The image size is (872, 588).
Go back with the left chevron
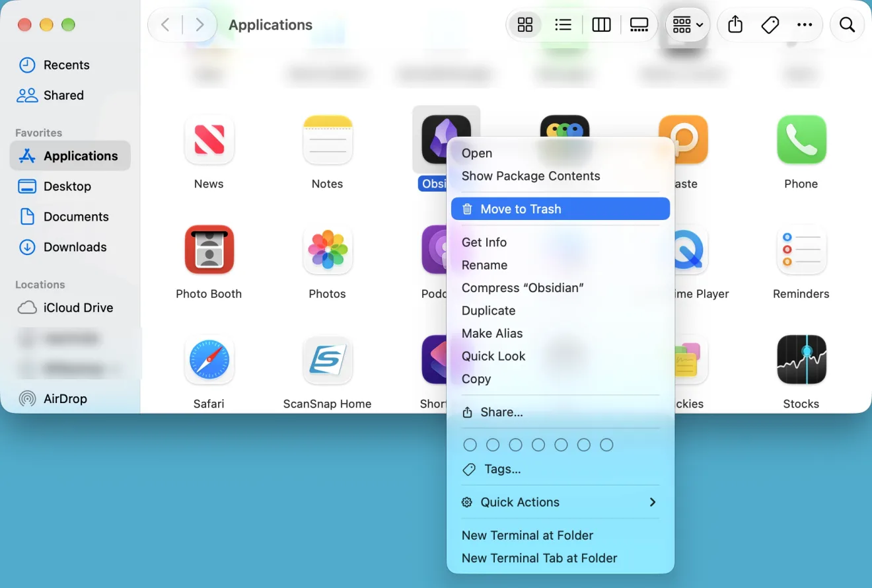pos(165,25)
